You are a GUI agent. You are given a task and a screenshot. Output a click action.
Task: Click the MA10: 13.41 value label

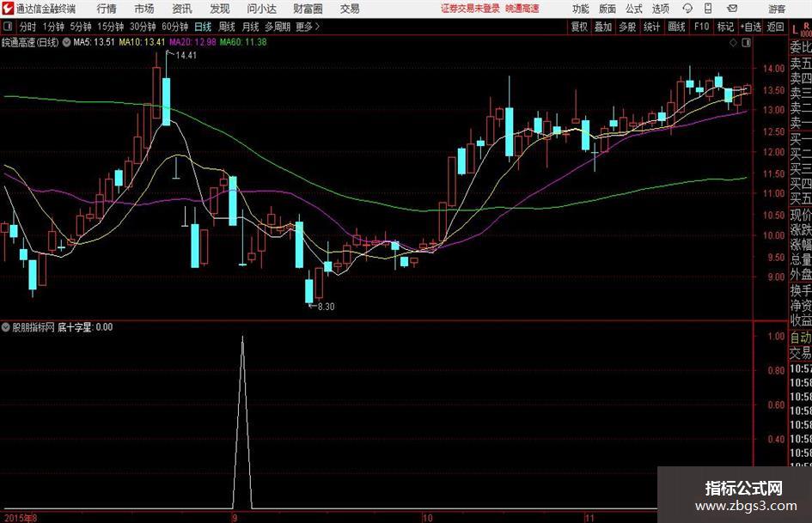[142, 42]
